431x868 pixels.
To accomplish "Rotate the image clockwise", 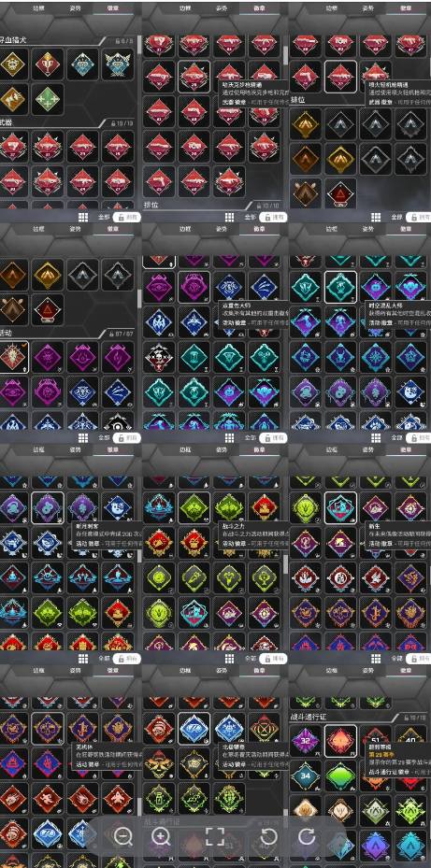I will click(307, 836).
